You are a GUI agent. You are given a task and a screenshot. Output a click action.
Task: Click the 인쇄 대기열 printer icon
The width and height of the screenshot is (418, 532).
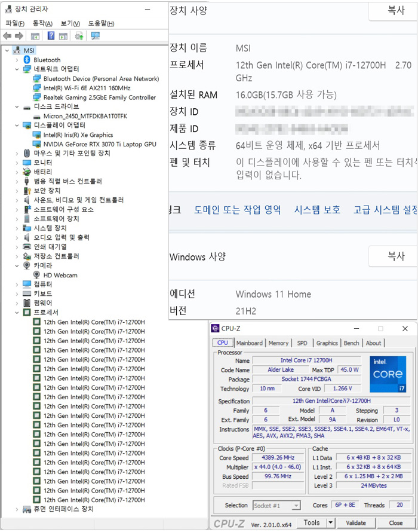(27, 247)
